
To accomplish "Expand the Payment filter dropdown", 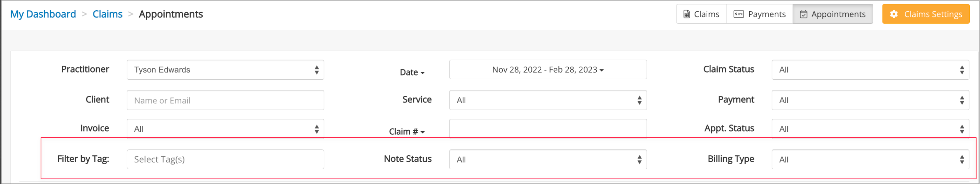I will click(x=870, y=100).
